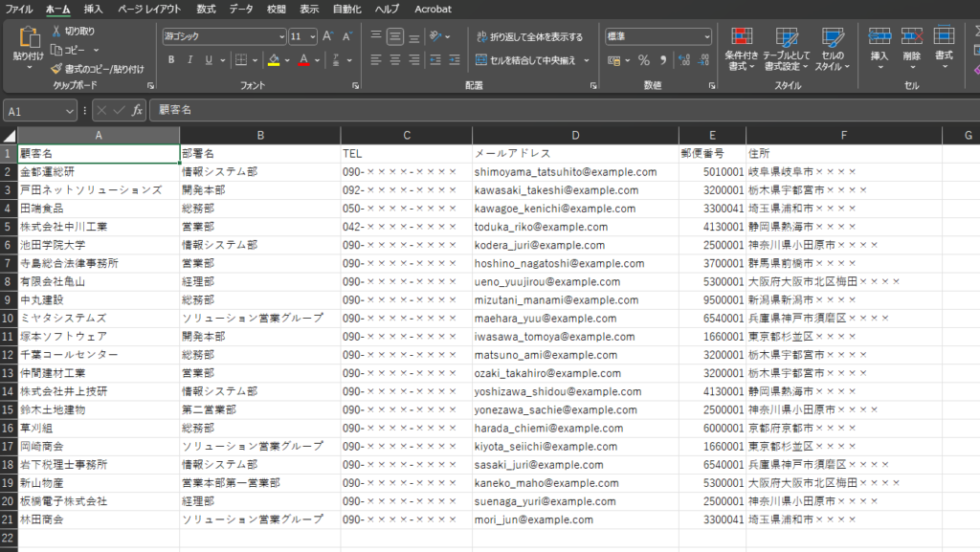Apply italic formatting
This screenshot has width=980, height=552.
click(x=189, y=59)
